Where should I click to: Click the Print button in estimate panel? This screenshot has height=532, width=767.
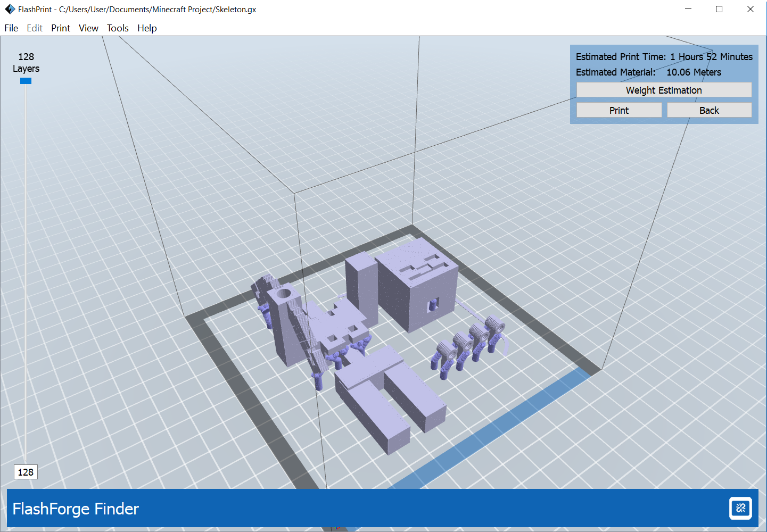(x=619, y=110)
